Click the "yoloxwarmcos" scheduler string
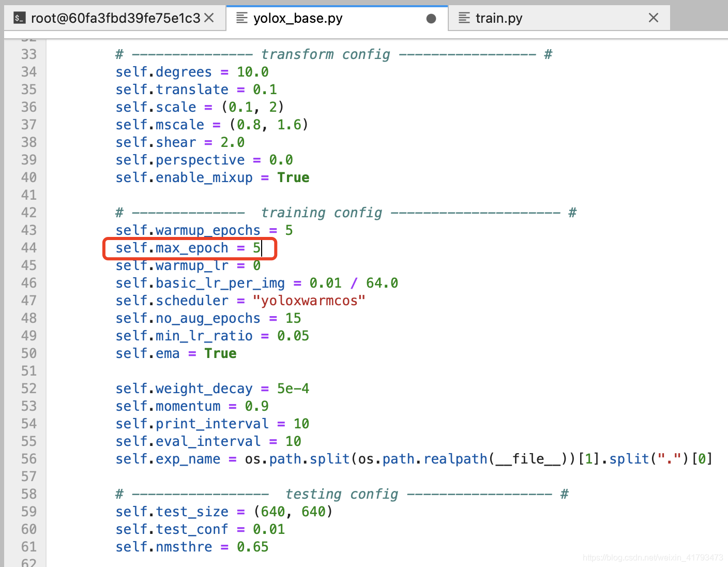 coord(309,301)
